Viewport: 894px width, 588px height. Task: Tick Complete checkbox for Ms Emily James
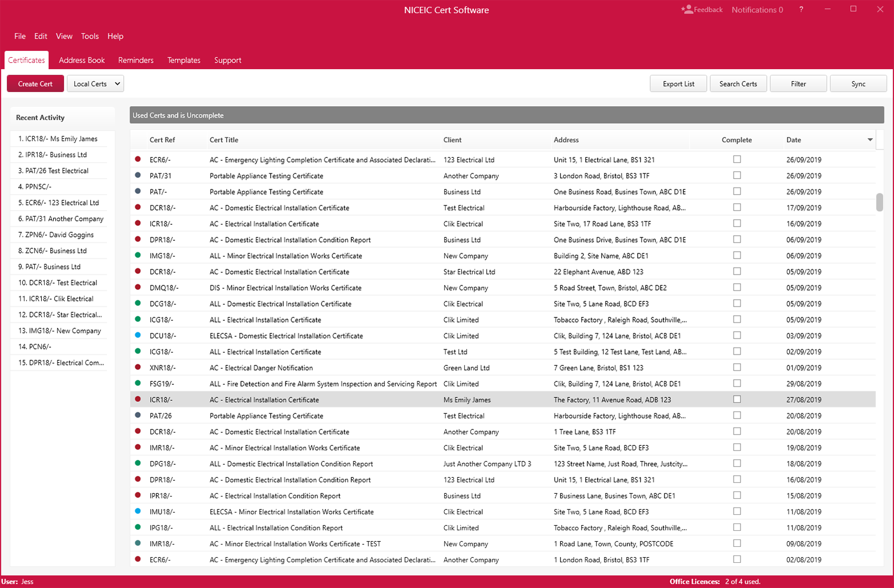coord(737,399)
